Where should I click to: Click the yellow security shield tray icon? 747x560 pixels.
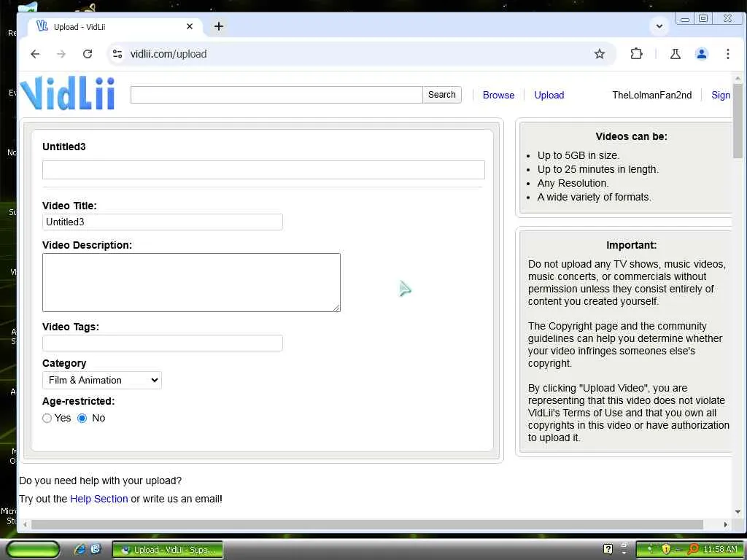(665, 550)
